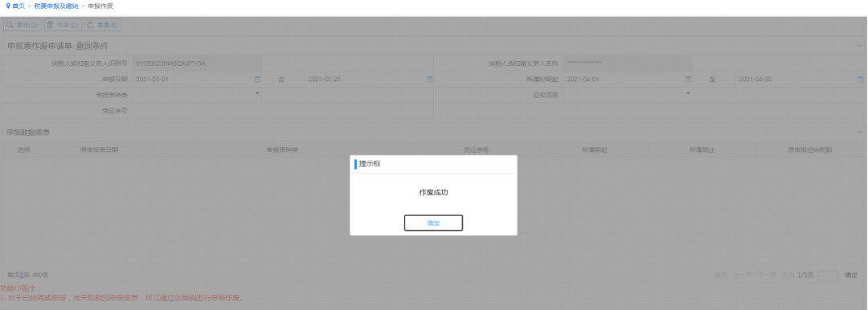Click the 作废成功 message text
The image size is (868, 310).
[x=433, y=193]
